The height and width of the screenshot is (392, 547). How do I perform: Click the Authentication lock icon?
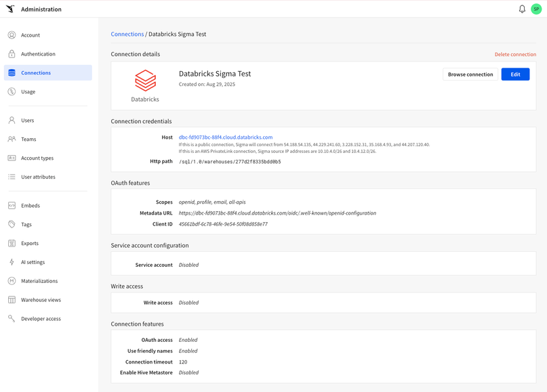click(x=12, y=54)
